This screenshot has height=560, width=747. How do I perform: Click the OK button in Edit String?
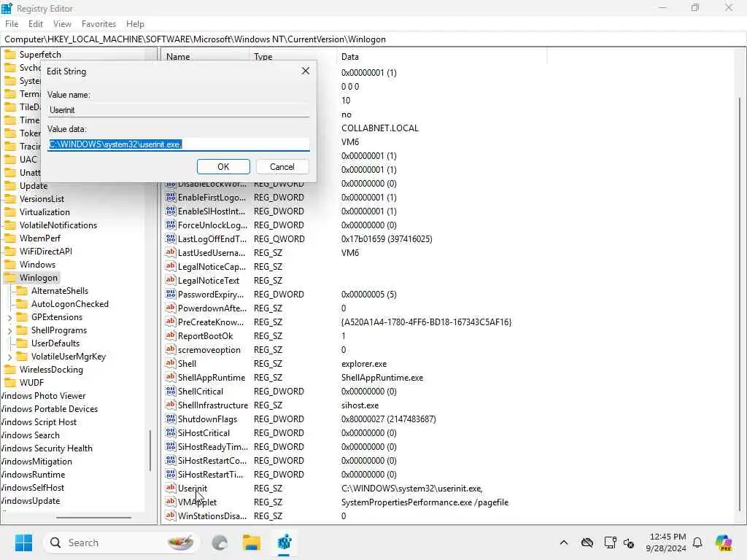pyautogui.click(x=223, y=167)
